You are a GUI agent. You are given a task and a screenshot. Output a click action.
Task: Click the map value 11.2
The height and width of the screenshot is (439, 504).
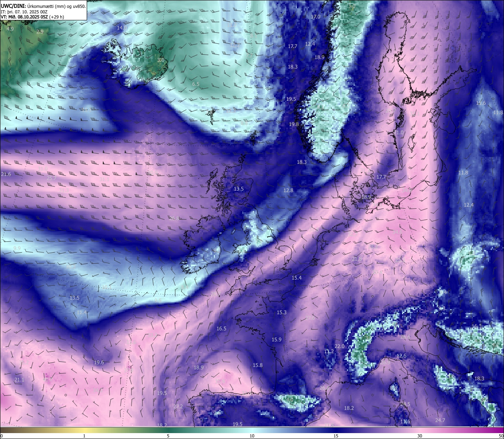coord(329,351)
